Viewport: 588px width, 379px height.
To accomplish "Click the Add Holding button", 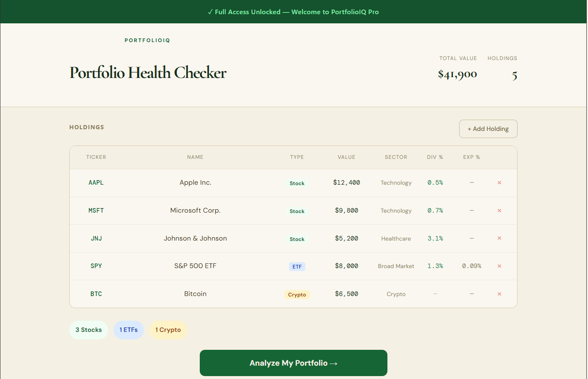I will click(x=488, y=129).
